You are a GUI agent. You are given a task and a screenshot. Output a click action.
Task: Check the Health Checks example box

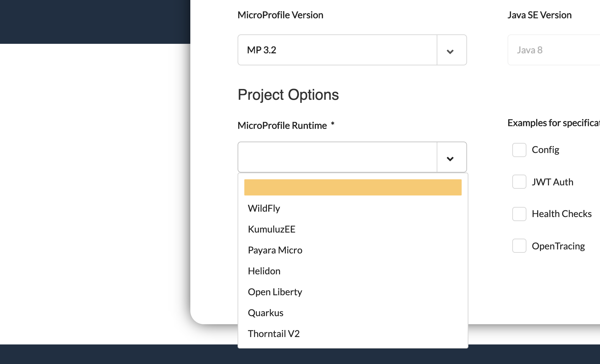pos(519,214)
